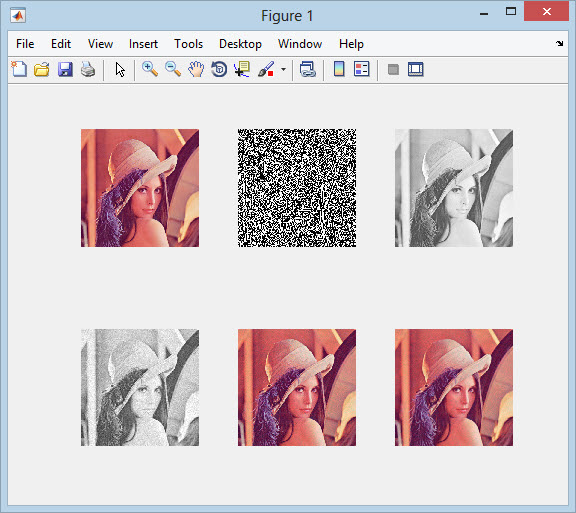Open the Tools menu
576x513 pixels.
188,44
